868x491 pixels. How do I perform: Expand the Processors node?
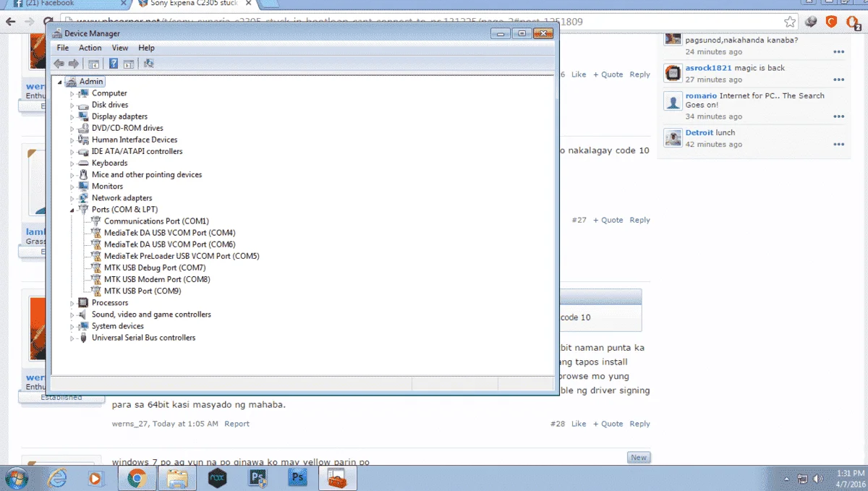coord(72,304)
